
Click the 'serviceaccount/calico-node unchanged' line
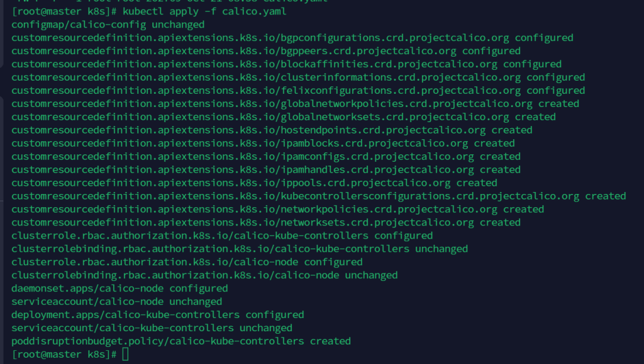(117, 302)
